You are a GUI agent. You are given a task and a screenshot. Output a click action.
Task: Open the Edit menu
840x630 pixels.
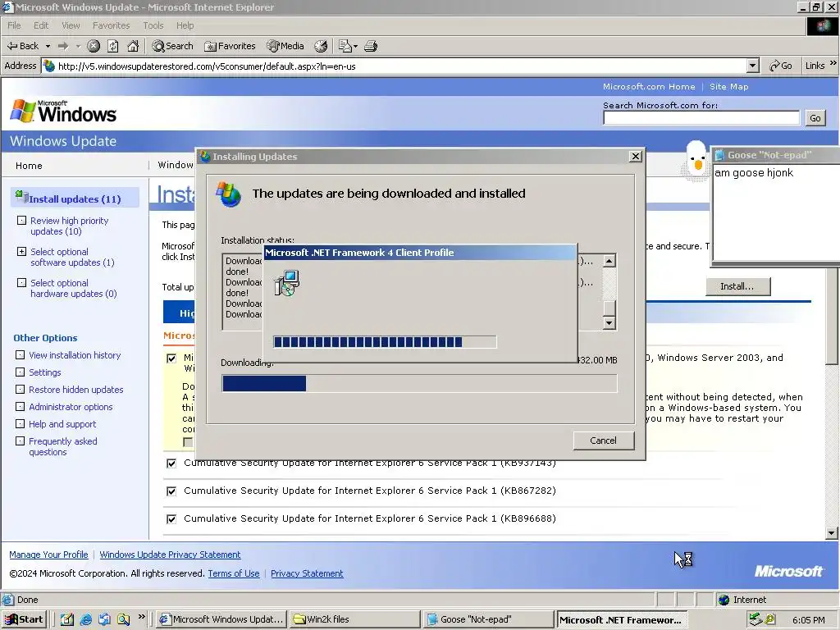point(41,25)
